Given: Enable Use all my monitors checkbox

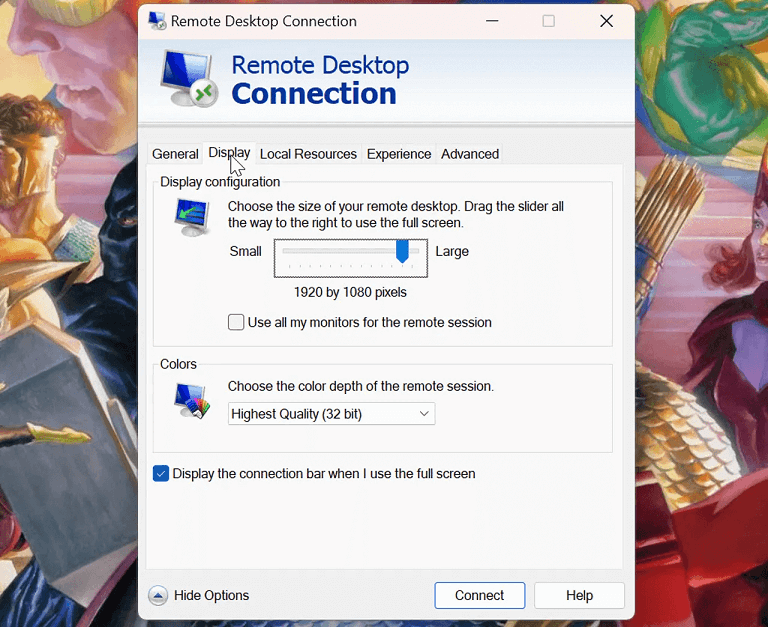Looking at the screenshot, I should (x=236, y=322).
